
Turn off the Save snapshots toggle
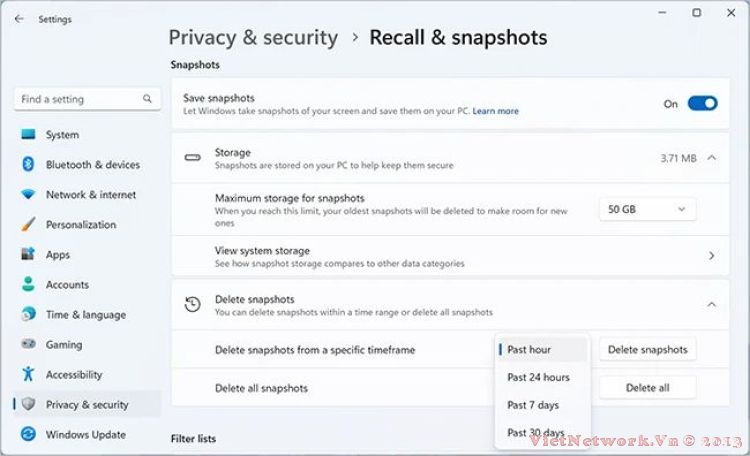tap(702, 103)
